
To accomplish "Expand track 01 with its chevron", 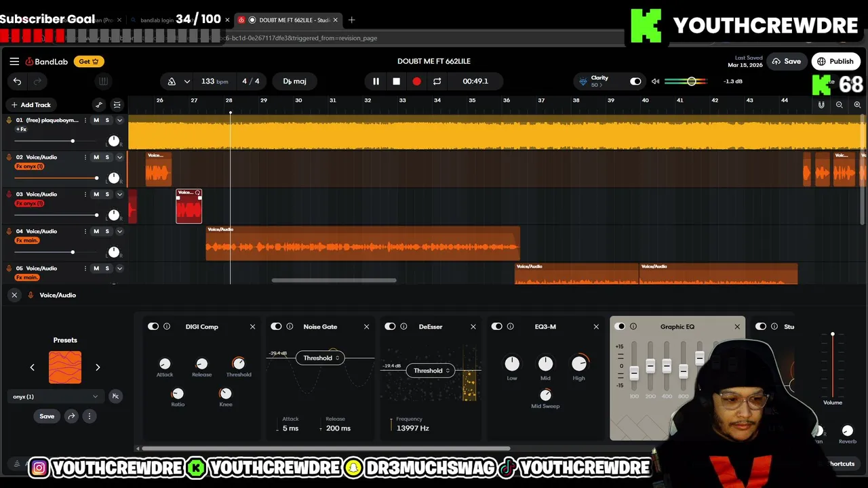I will click(x=119, y=120).
